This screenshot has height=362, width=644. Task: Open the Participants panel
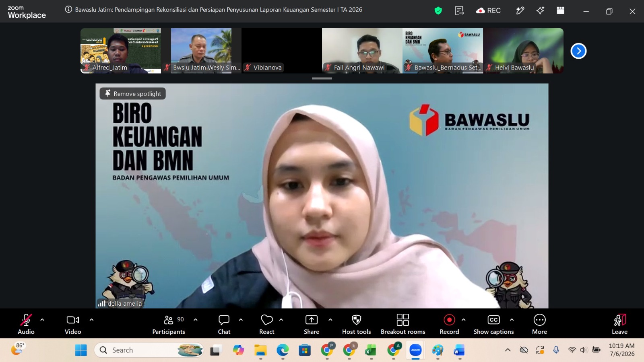(169, 324)
